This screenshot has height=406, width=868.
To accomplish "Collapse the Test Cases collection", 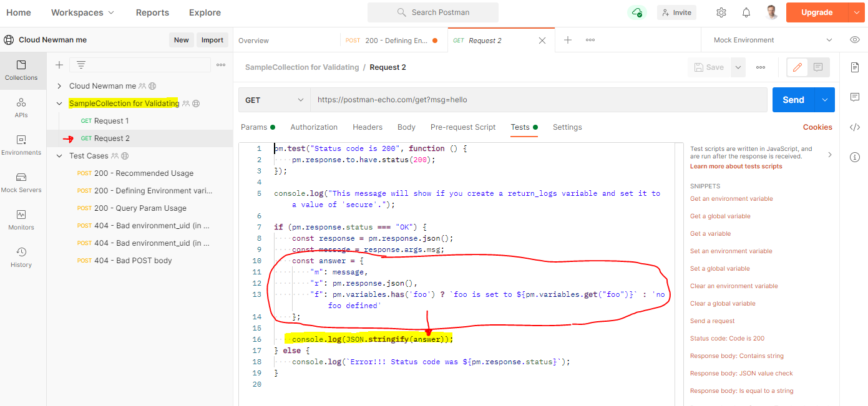I will point(59,156).
